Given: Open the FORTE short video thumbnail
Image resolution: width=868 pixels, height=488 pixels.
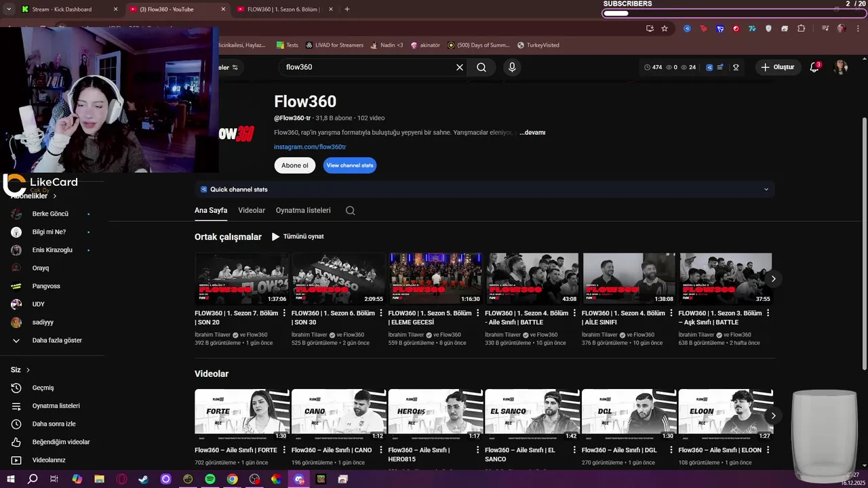Looking at the screenshot, I should (x=242, y=415).
